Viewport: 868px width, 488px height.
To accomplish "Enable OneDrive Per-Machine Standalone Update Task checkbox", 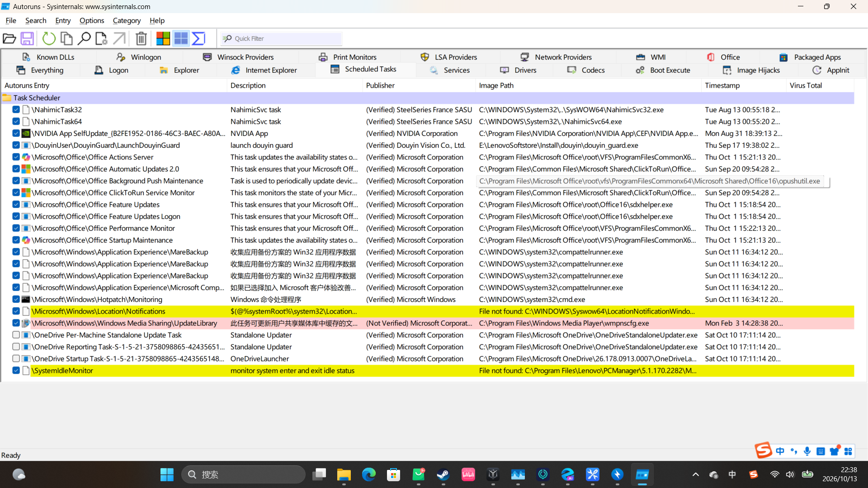I will (16, 335).
